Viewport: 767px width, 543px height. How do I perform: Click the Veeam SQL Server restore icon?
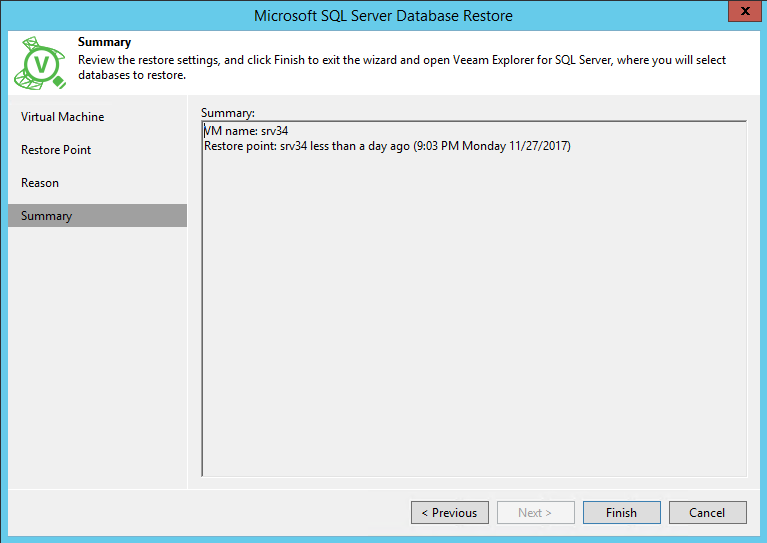pyautogui.click(x=40, y=63)
